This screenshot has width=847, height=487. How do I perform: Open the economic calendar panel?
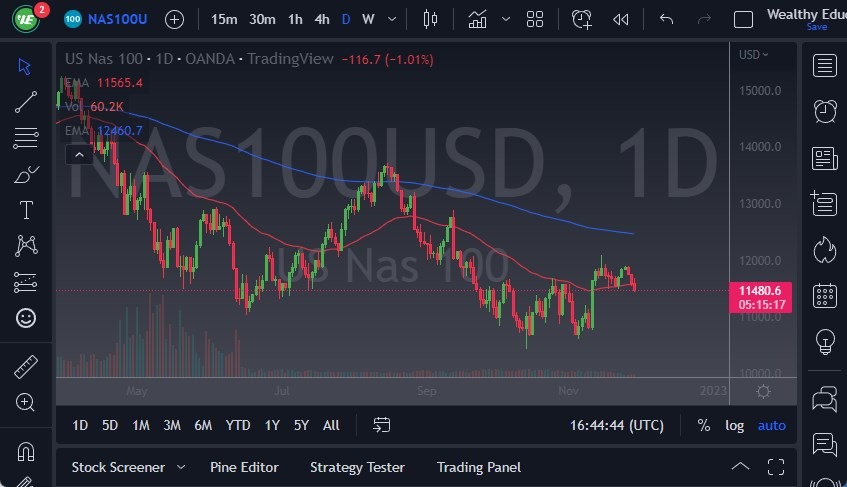pos(824,295)
